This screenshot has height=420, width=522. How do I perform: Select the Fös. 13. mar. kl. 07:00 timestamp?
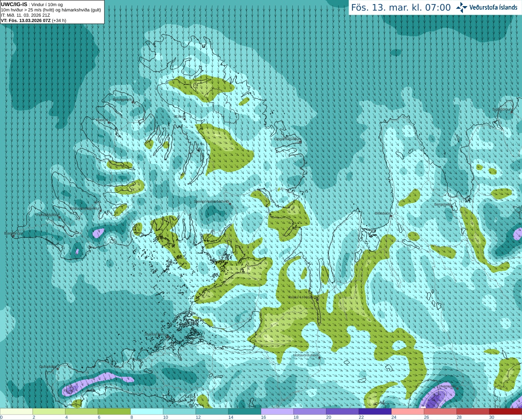(401, 8)
